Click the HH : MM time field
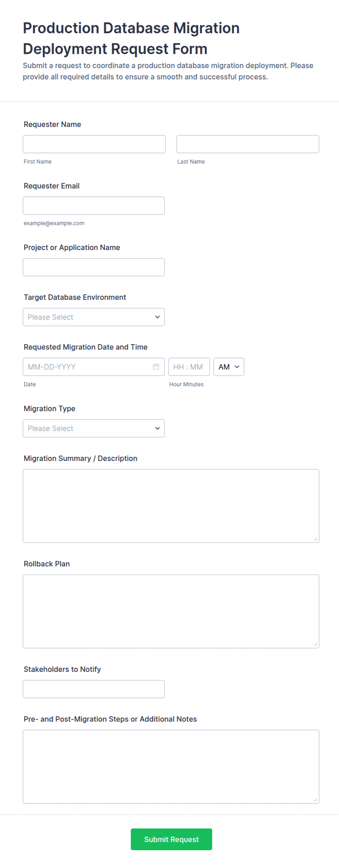This screenshot has width=339, height=868. (x=189, y=367)
